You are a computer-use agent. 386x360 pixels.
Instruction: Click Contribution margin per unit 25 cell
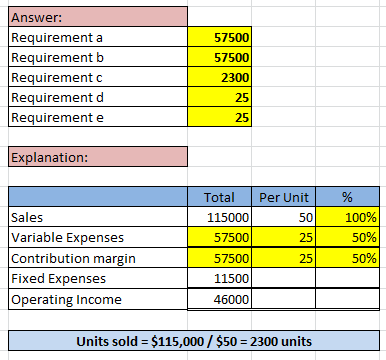point(284,258)
